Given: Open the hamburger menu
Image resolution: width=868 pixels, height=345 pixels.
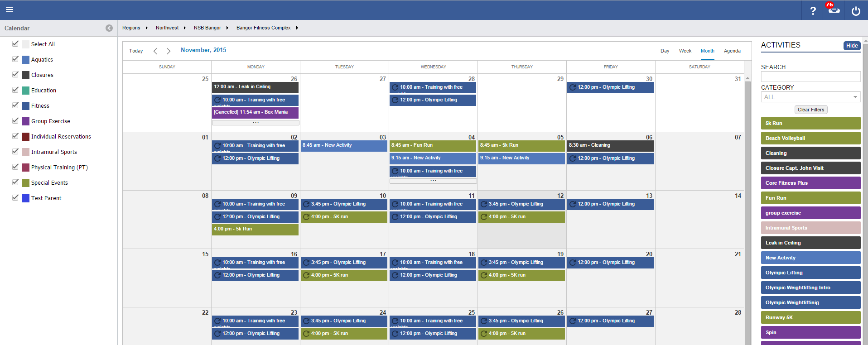Looking at the screenshot, I should [x=10, y=10].
